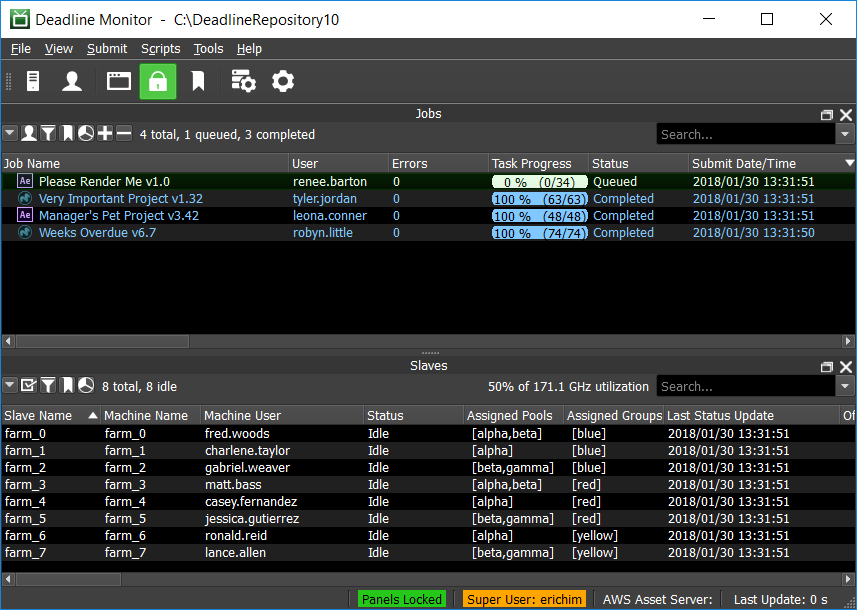Click the Deadline Monitor title bar app icon

[x=20, y=19]
